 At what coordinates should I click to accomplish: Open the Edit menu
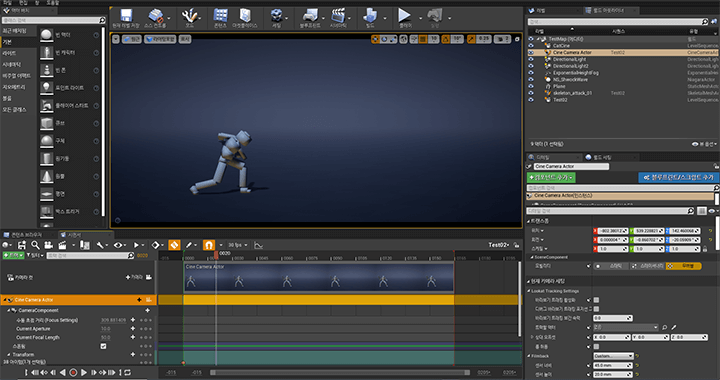point(23,3)
